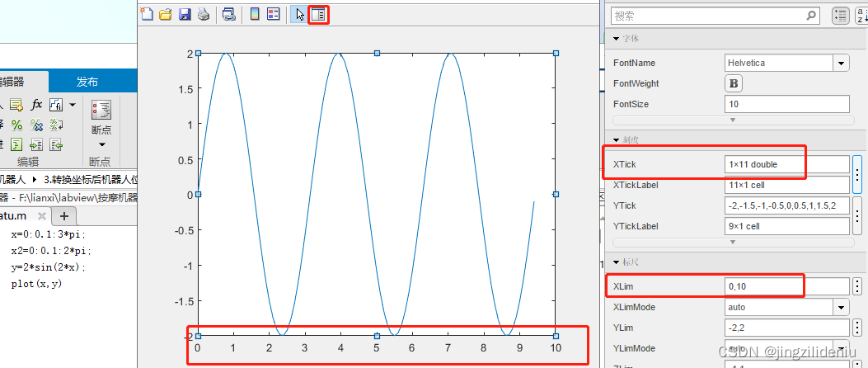This screenshot has height=368, width=868.
Task: Open the YTick three-dot editor button
Action: pos(857,215)
